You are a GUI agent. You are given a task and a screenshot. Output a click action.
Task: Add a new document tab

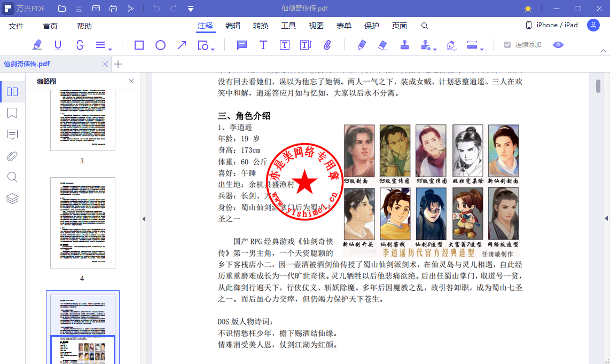(x=118, y=64)
